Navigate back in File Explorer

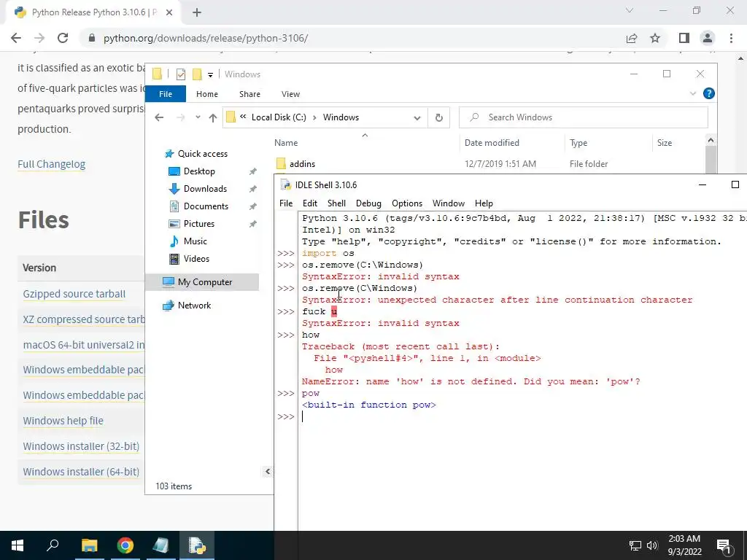click(x=159, y=117)
